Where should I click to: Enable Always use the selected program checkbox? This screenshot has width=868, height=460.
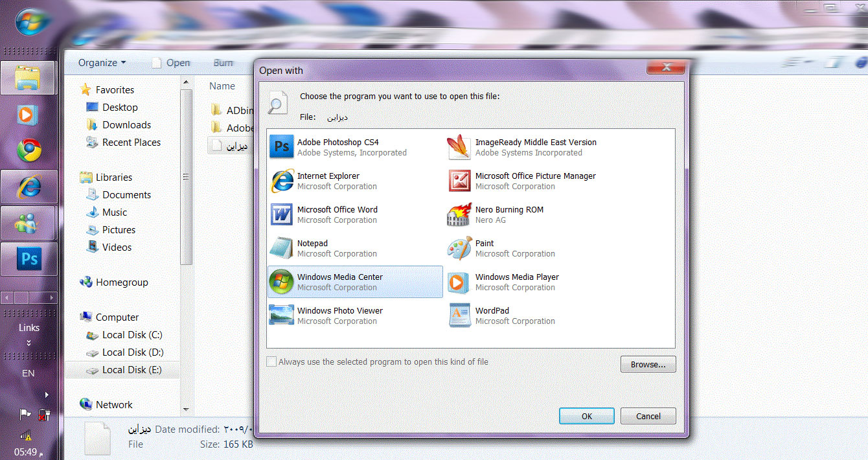(271, 362)
